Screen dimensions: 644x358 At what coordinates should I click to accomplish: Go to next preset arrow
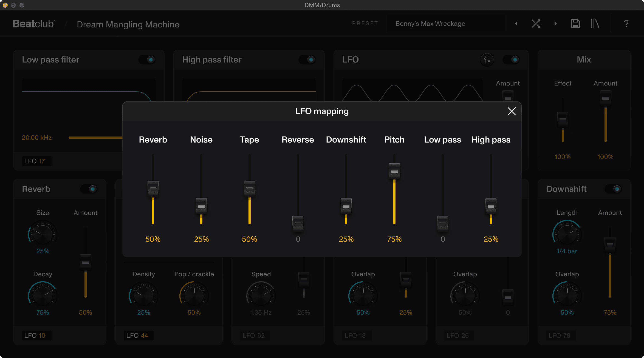coord(555,24)
